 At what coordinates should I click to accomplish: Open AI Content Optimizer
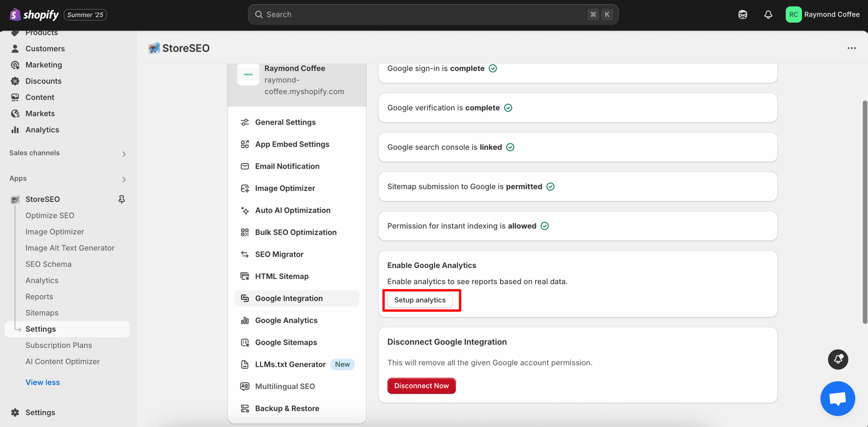pyautogui.click(x=63, y=362)
